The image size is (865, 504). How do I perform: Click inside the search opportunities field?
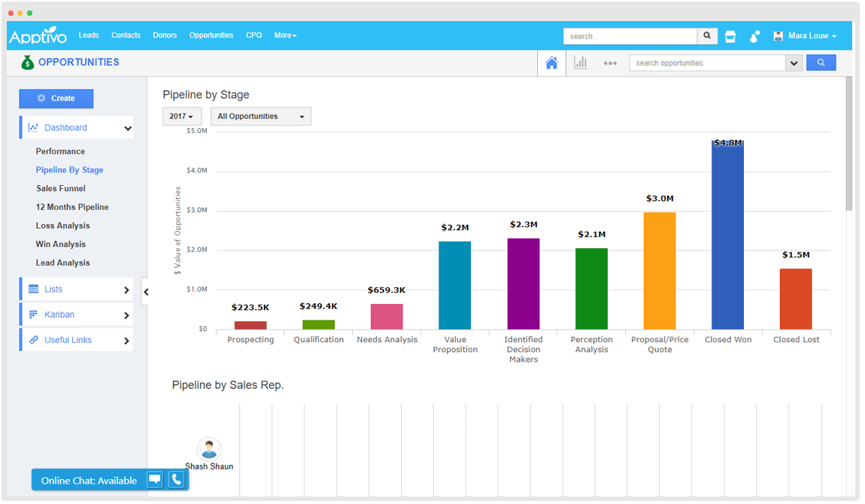[x=707, y=63]
